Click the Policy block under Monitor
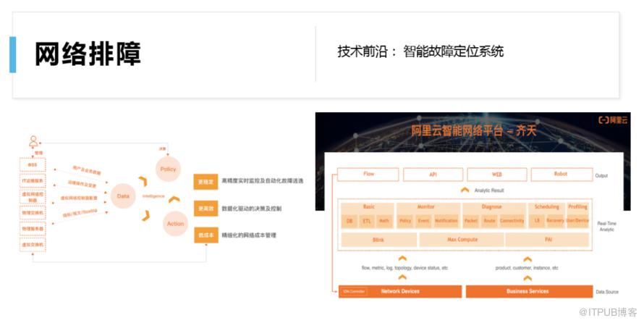Image resolution: width=644 pixels, height=323 pixels. tap(405, 221)
